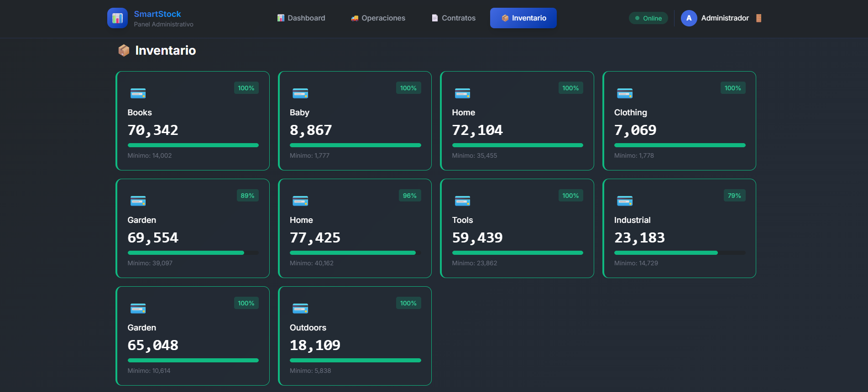The image size is (868, 392).
Task: Go to the Dashboard tab
Action: (x=301, y=18)
